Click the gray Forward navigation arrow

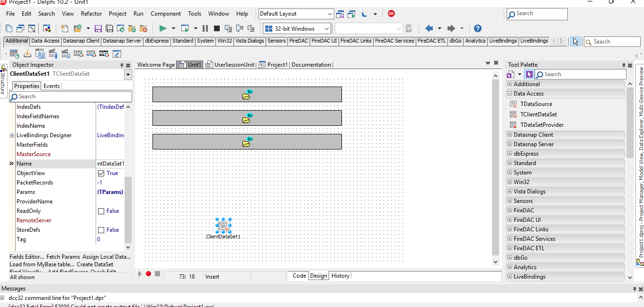pos(451,28)
